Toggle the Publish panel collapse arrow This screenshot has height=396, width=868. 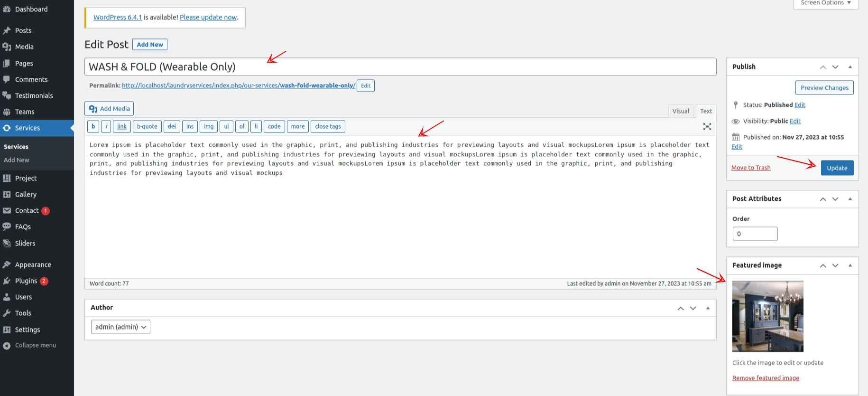coord(850,67)
